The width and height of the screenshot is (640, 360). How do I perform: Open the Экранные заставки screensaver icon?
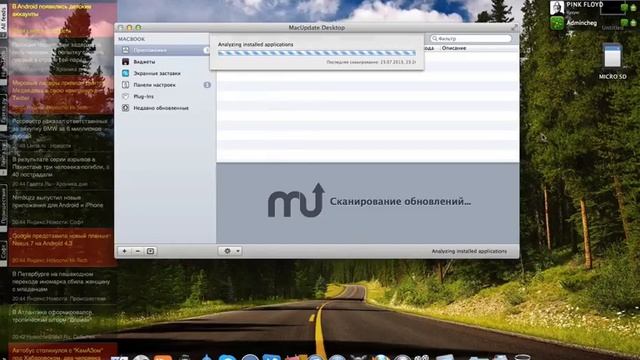point(125,73)
